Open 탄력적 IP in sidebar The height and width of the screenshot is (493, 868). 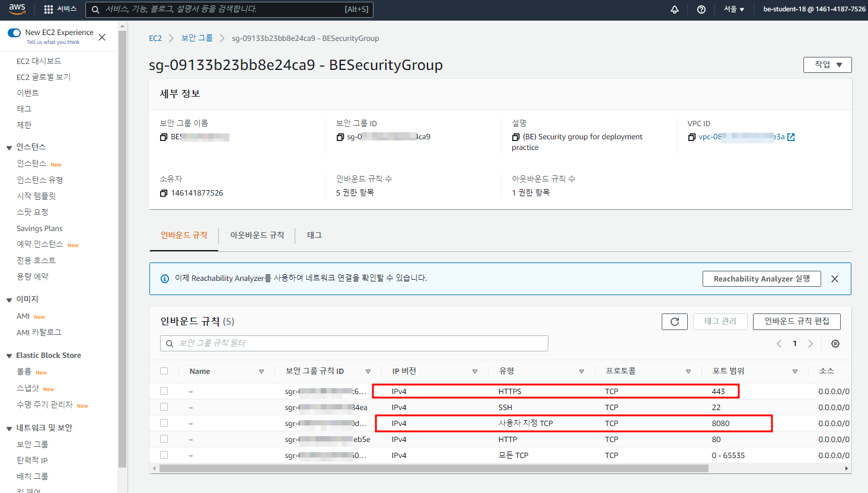(x=32, y=460)
